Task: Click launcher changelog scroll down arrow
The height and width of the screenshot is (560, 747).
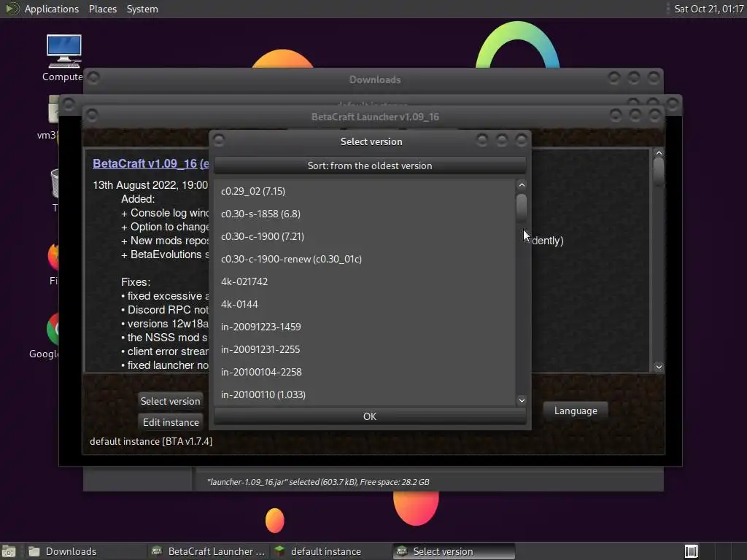Action: [659, 367]
